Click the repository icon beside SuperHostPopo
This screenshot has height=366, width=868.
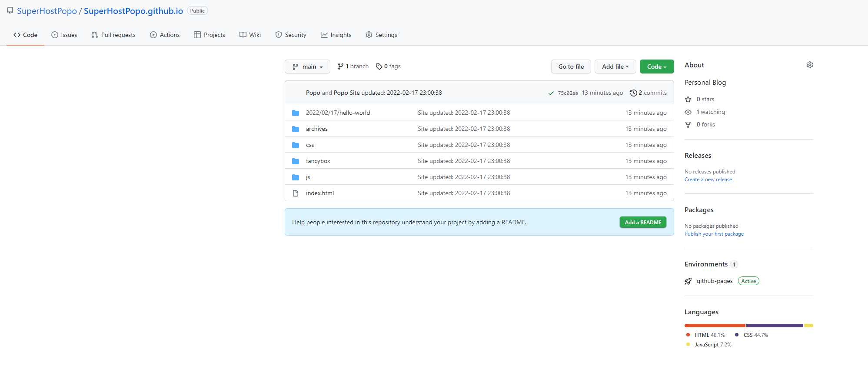[x=10, y=10]
